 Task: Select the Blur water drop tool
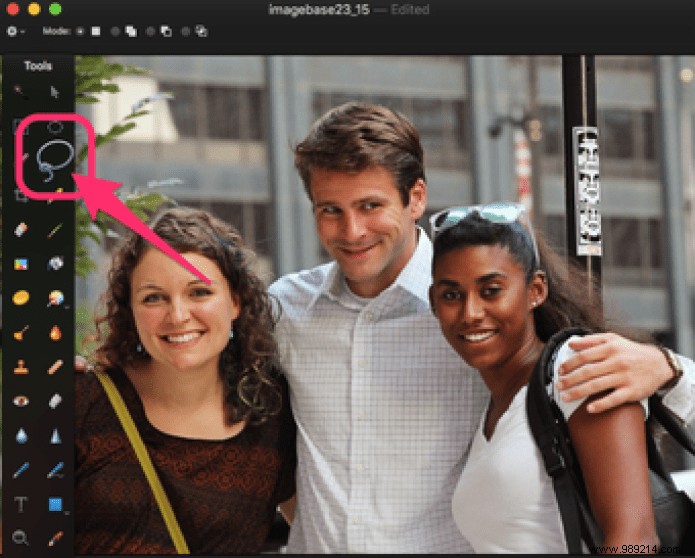pos(21,436)
